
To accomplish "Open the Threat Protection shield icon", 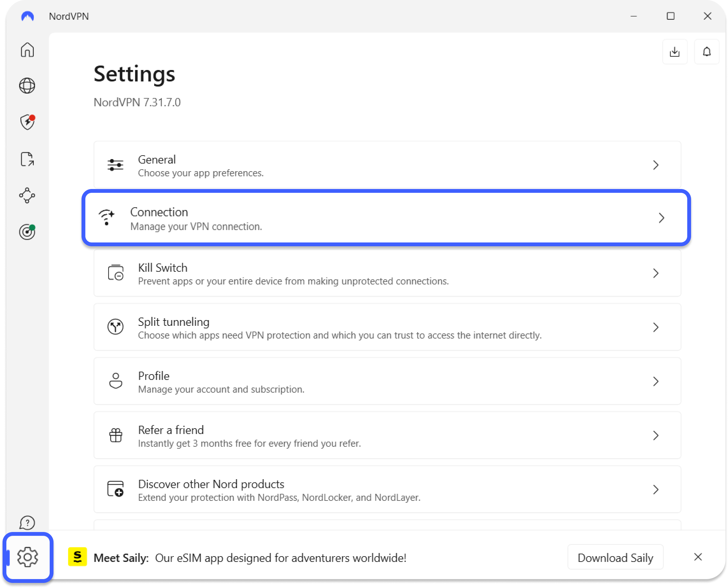I will (x=27, y=122).
